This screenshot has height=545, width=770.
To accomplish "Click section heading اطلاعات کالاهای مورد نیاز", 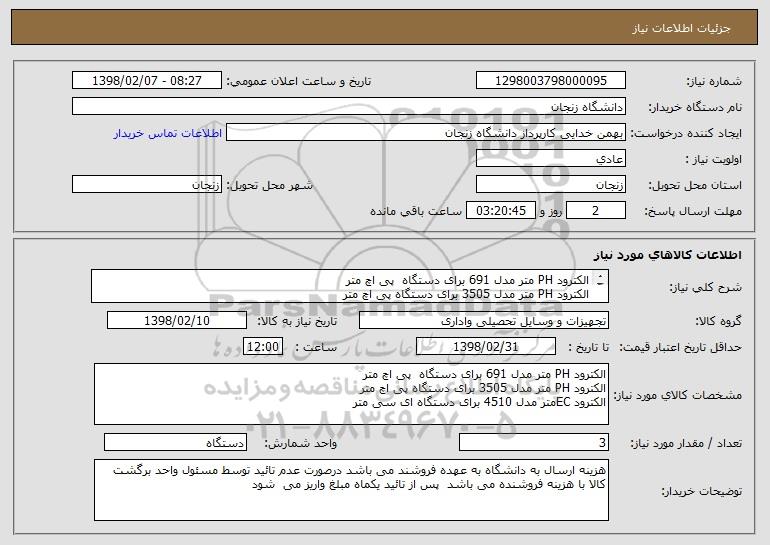I will [x=667, y=255].
